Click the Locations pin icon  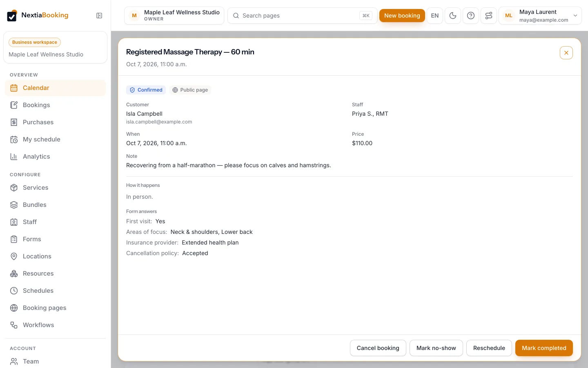point(14,256)
